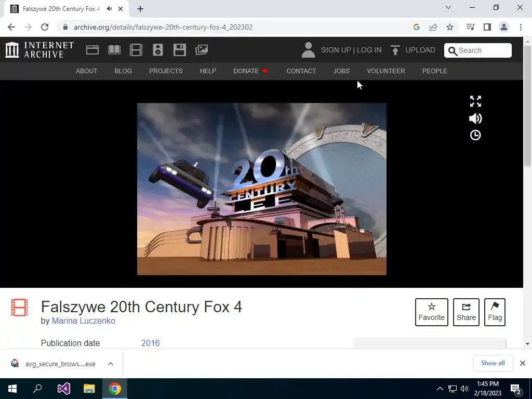Expand options for avg_secure_brows exe download
This screenshot has width=532, height=399.
coord(111,364)
